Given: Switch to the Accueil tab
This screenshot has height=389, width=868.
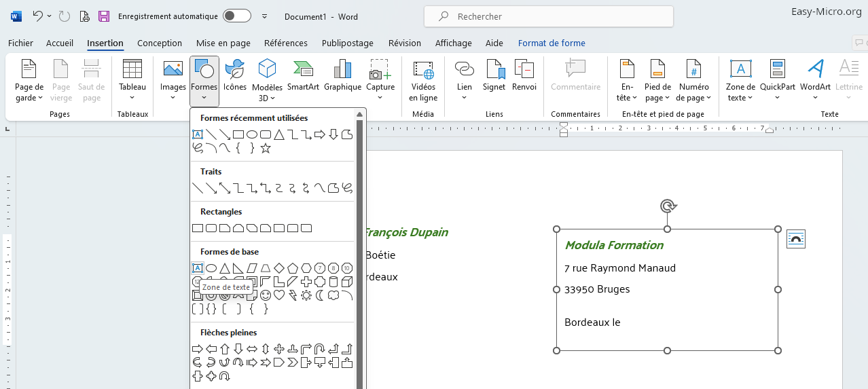Looking at the screenshot, I should click(x=60, y=43).
